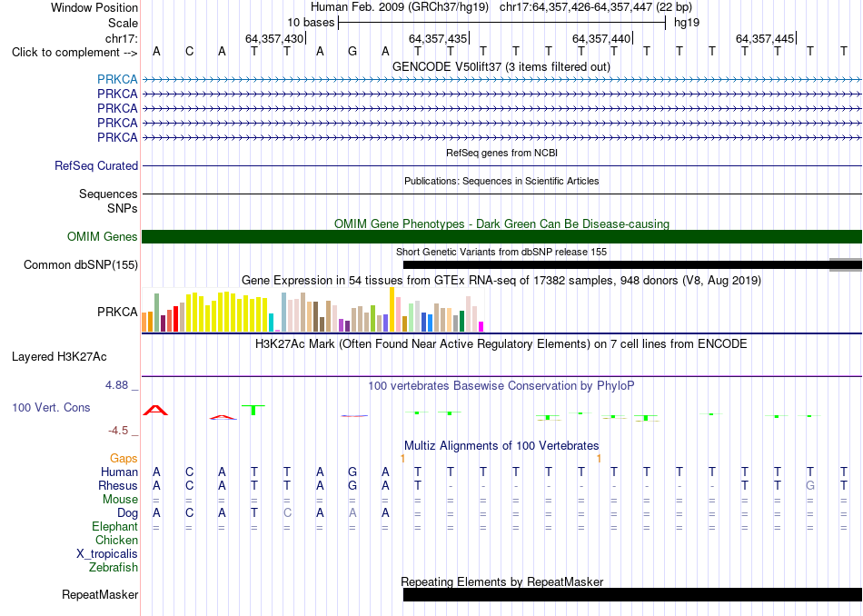This screenshot has width=863, height=616.
Task: Click the tallest gold bar in GTEx chart
Action: pos(392,310)
